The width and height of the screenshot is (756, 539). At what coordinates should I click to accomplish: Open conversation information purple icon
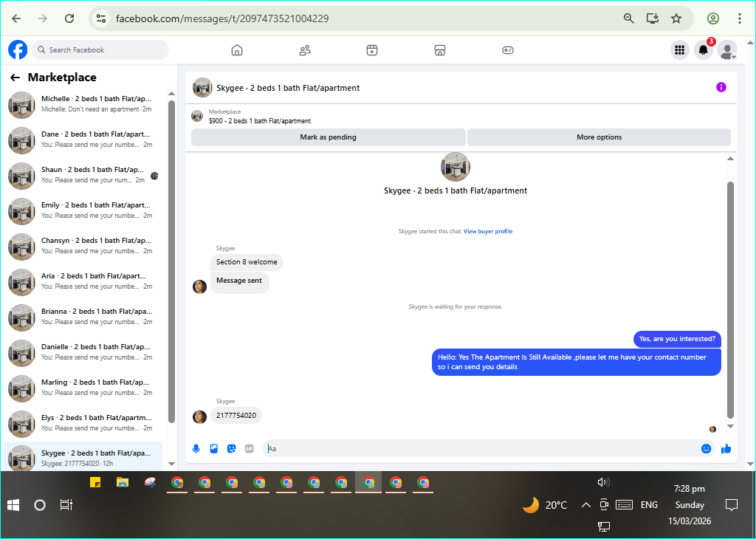pyautogui.click(x=721, y=87)
